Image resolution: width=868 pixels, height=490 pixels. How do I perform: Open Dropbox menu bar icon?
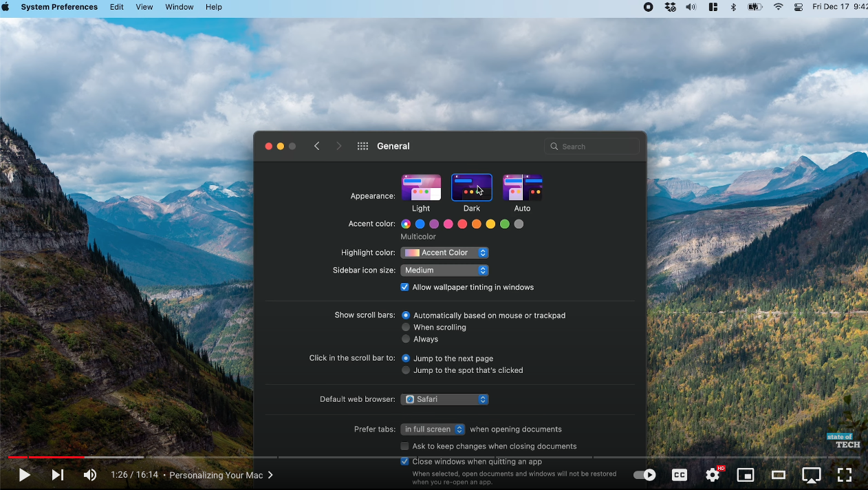(671, 7)
